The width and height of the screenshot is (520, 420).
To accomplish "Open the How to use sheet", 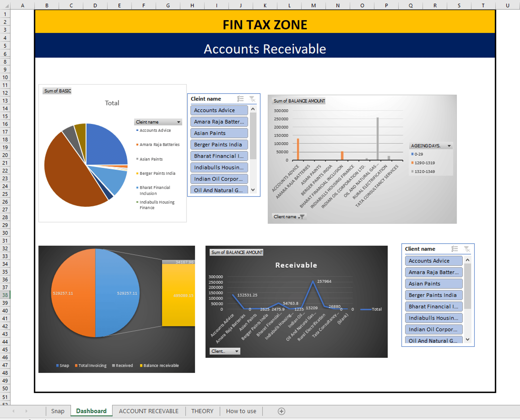I will 241,411.
